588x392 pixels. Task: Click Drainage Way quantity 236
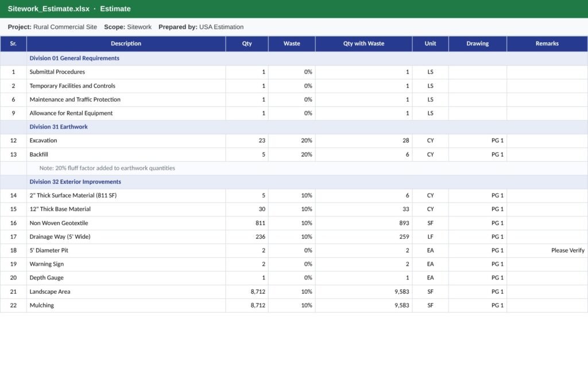pos(247,237)
